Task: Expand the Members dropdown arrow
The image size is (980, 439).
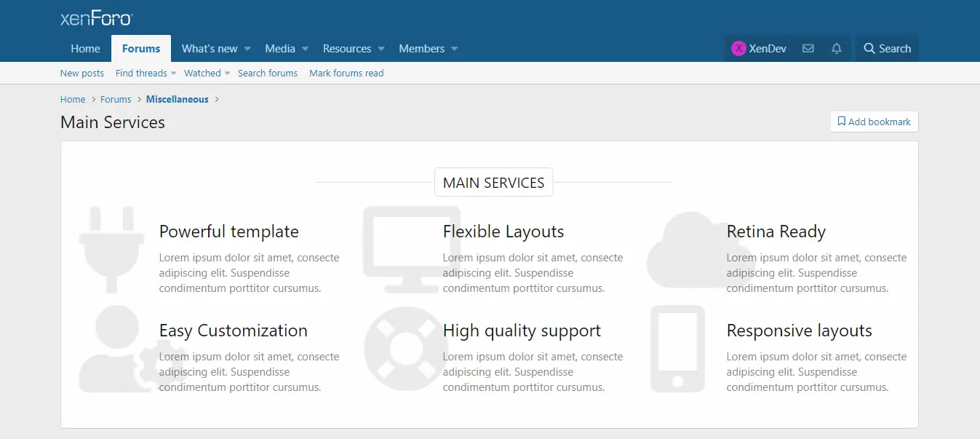Action: (454, 49)
